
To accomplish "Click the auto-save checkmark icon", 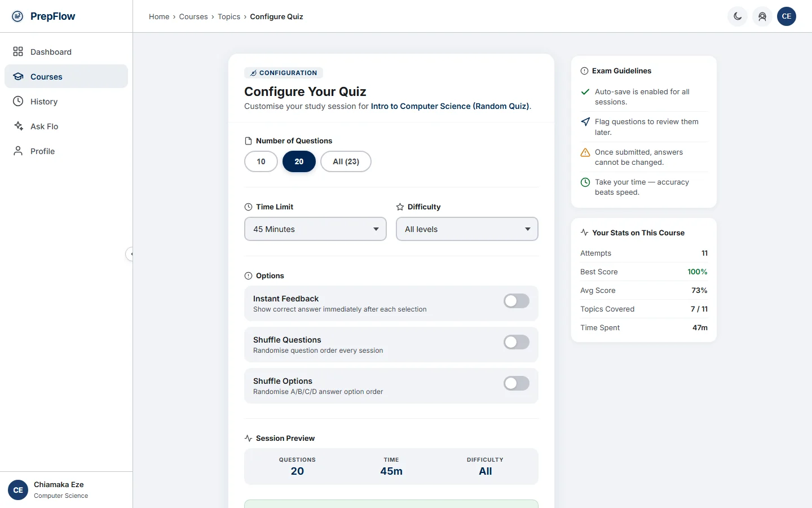I will [x=585, y=91].
